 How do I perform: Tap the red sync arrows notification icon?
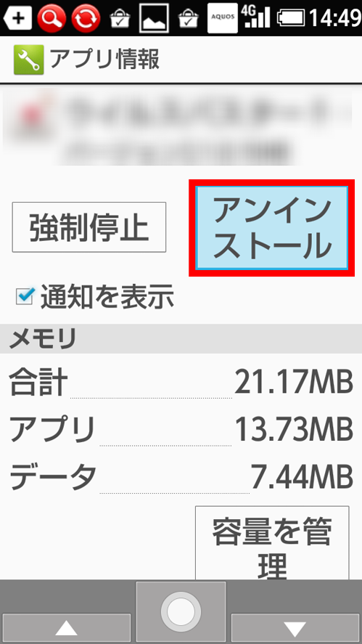coord(86,18)
